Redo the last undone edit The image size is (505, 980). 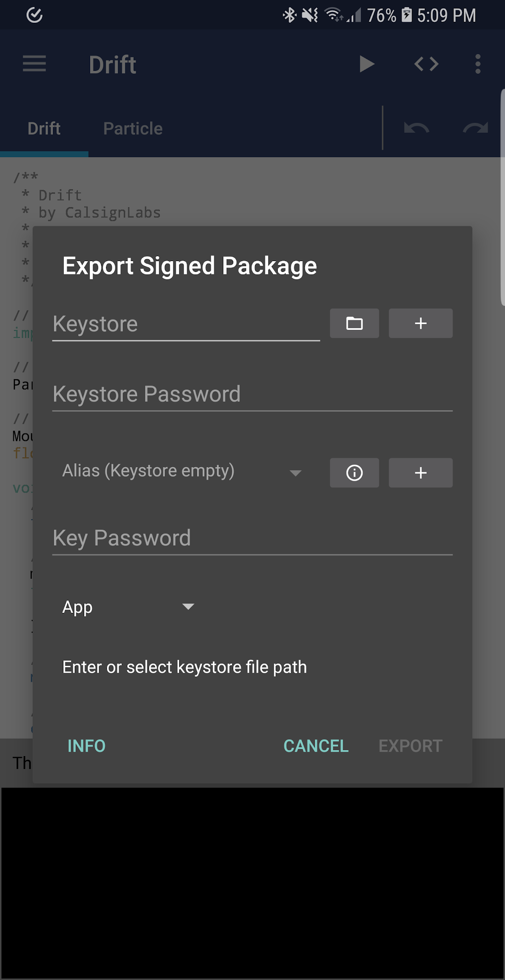pyautogui.click(x=475, y=128)
